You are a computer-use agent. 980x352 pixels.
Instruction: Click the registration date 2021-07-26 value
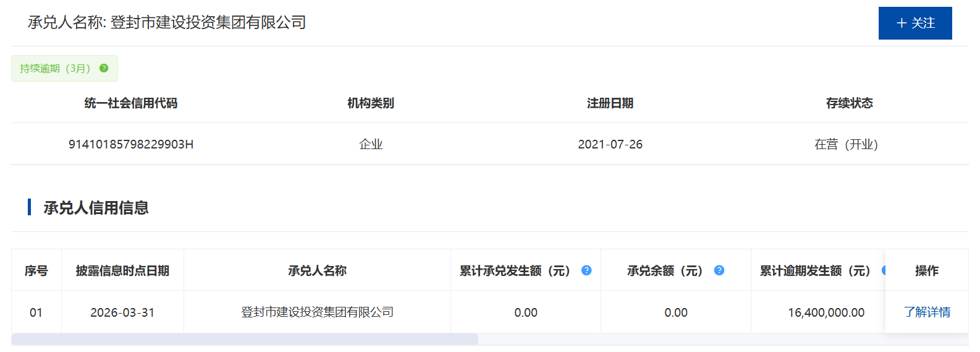point(610,144)
